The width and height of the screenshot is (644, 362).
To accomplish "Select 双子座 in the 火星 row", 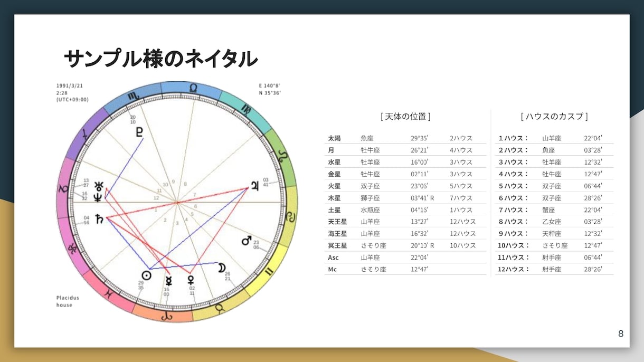I will (x=370, y=186).
